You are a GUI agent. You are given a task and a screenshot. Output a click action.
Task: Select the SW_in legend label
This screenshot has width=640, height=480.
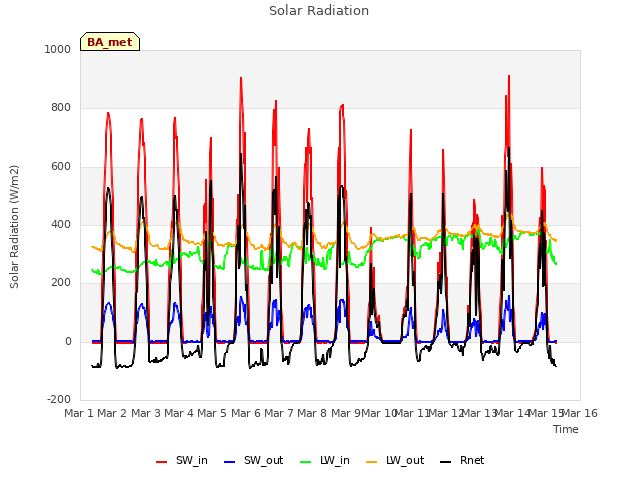tap(192, 460)
